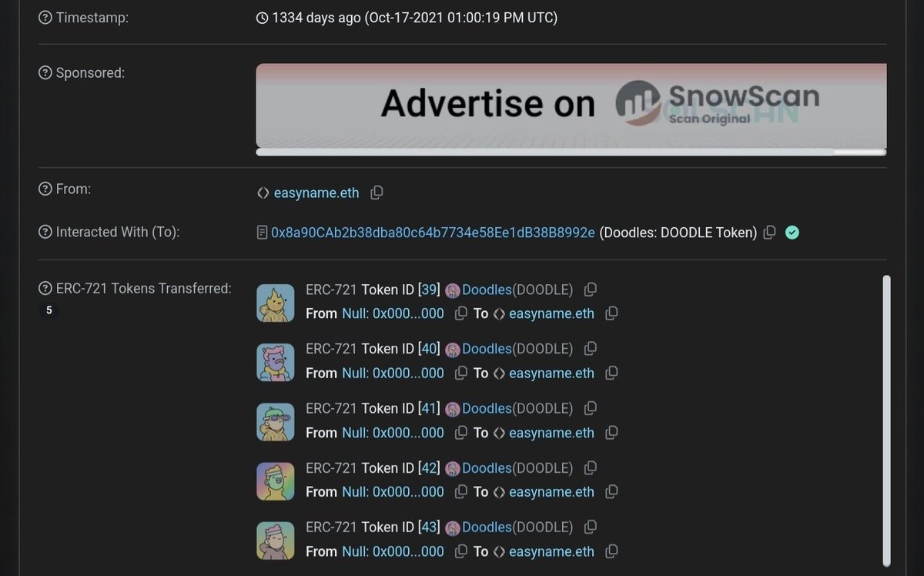Copy recipient easyname.eth in Token ID 39 row
Viewport: 924px width, 576px height.
click(611, 313)
